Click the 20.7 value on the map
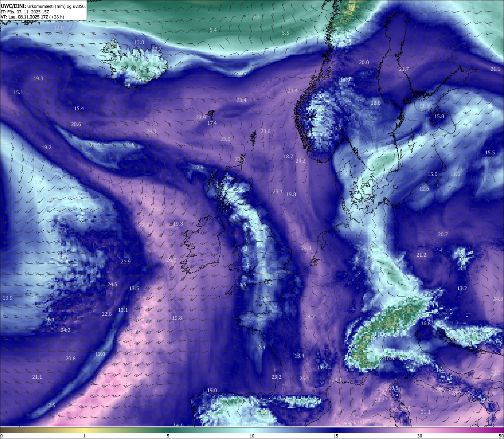This screenshot has width=504, height=439. click(x=443, y=235)
